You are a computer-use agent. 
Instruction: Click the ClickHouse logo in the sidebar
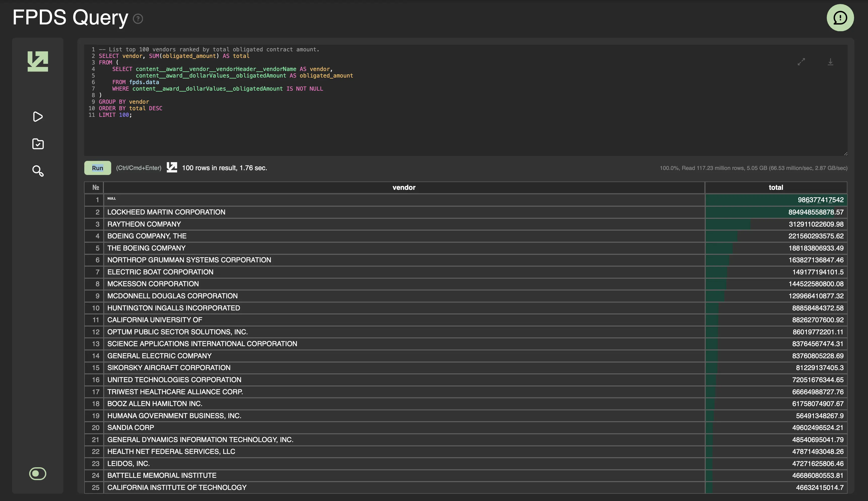pyautogui.click(x=38, y=61)
